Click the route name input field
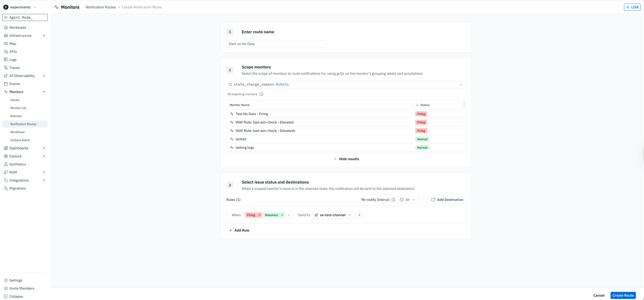This screenshot has height=300, width=644. click(x=277, y=44)
